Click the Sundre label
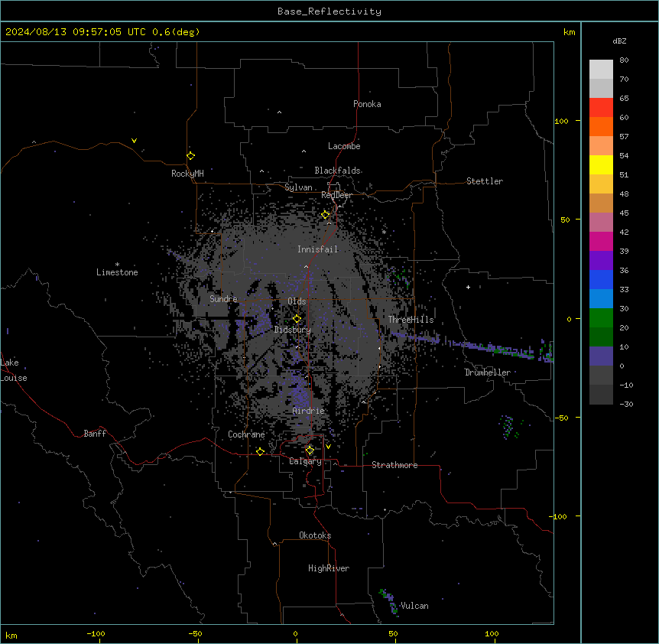659x644 pixels. click(223, 299)
